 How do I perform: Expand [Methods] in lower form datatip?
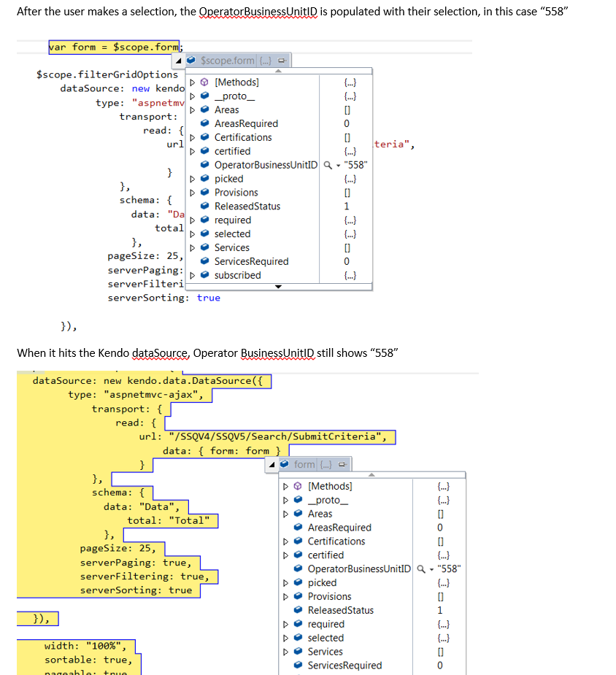pyautogui.click(x=285, y=487)
